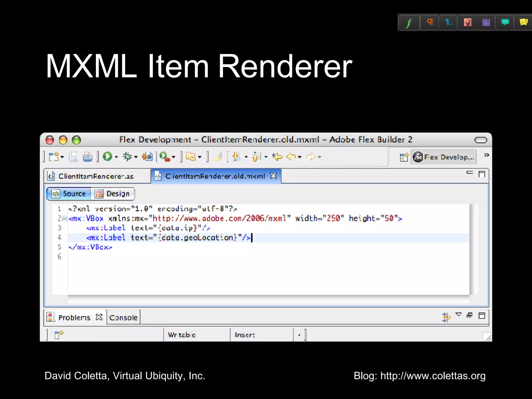Viewport: 532px width, 399px height.
Task: Open the Back history dropdown arrow
Action: [x=300, y=157]
